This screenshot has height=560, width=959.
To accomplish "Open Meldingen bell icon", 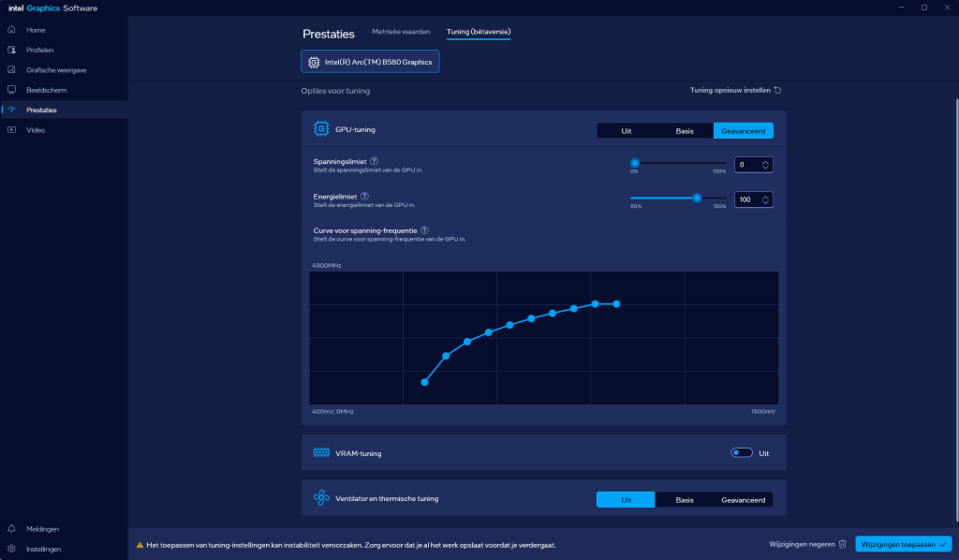I will (x=11, y=529).
